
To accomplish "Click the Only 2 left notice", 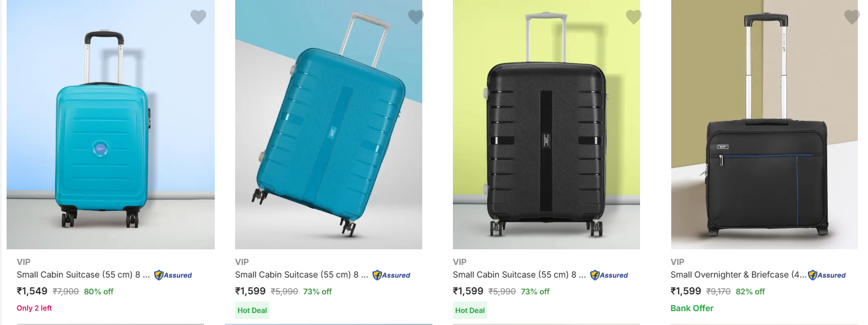I will click(x=34, y=308).
